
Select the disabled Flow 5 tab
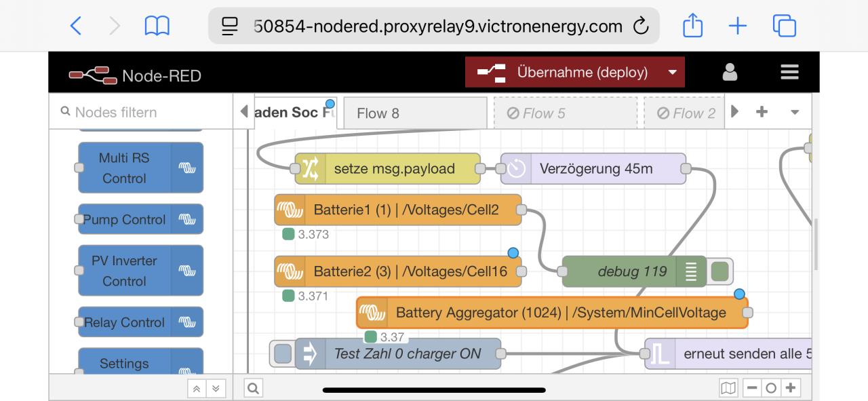pos(565,113)
